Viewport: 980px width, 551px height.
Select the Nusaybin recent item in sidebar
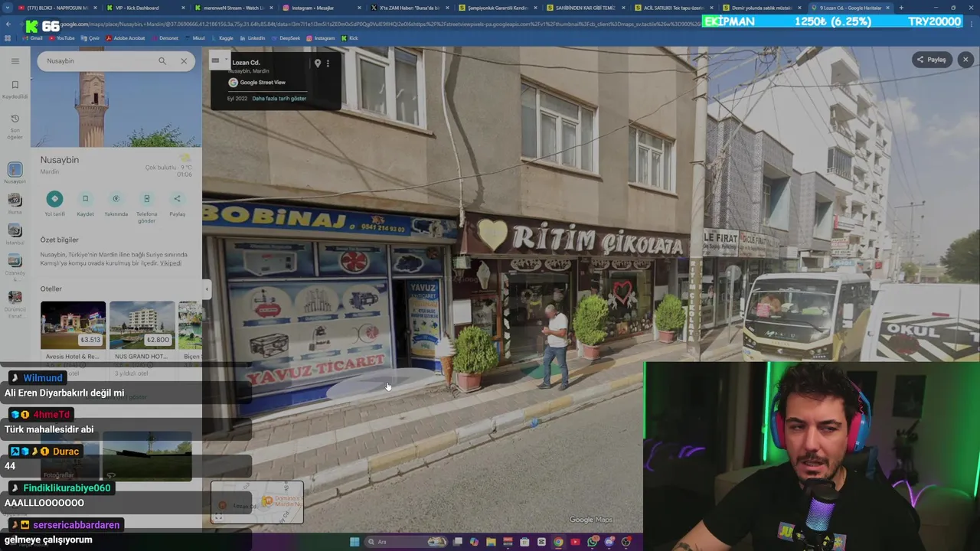click(x=15, y=173)
